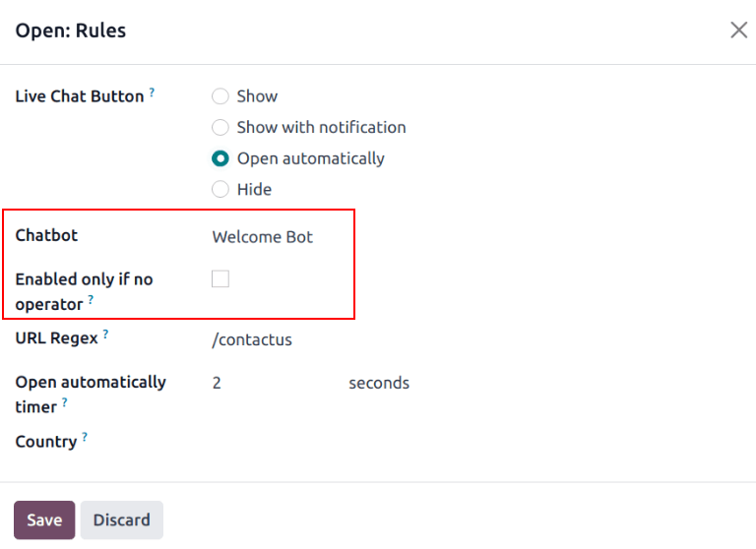756x549 pixels.
Task: Click the Open automatically timer help icon
Action: click(65, 402)
